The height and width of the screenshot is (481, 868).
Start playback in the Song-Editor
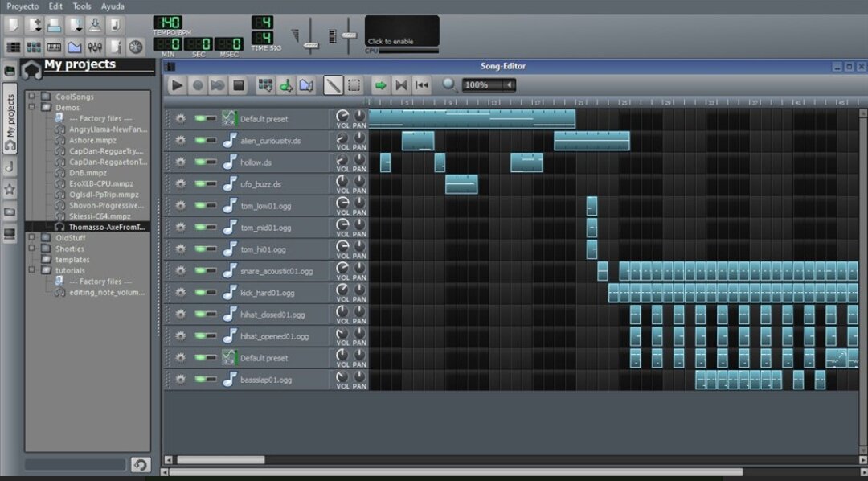point(177,85)
